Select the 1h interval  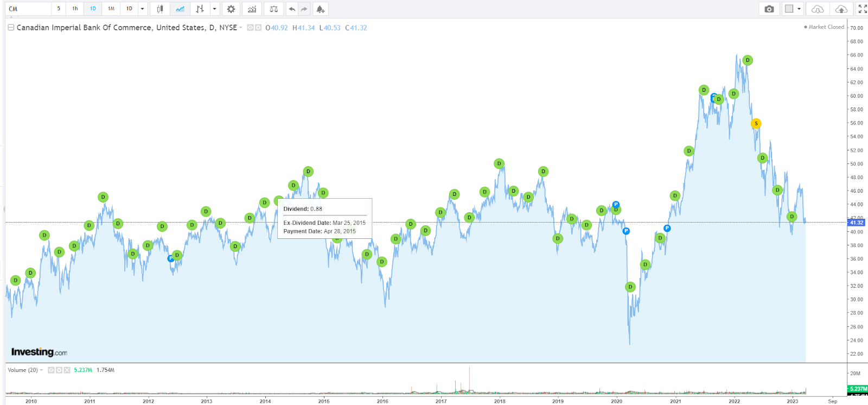[x=75, y=9]
